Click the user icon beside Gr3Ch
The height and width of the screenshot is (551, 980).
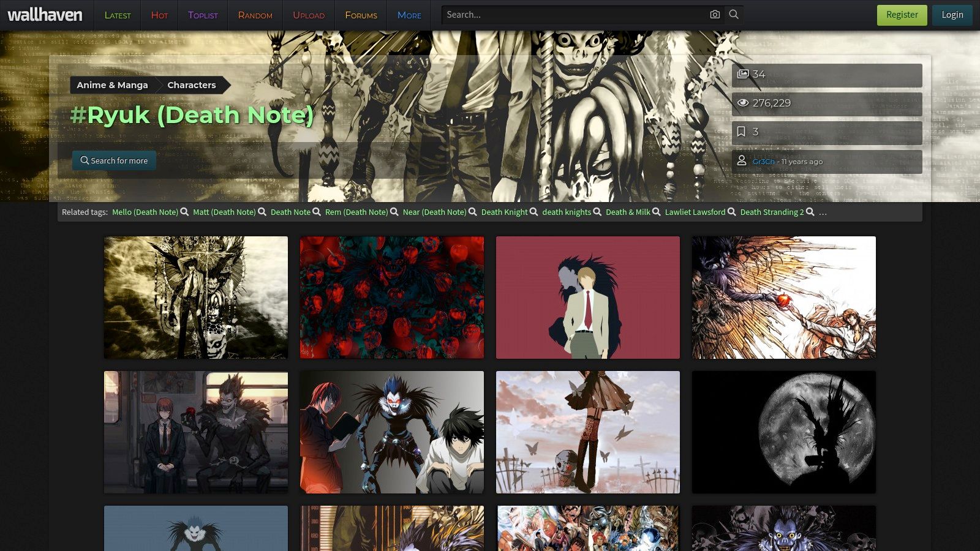point(742,160)
